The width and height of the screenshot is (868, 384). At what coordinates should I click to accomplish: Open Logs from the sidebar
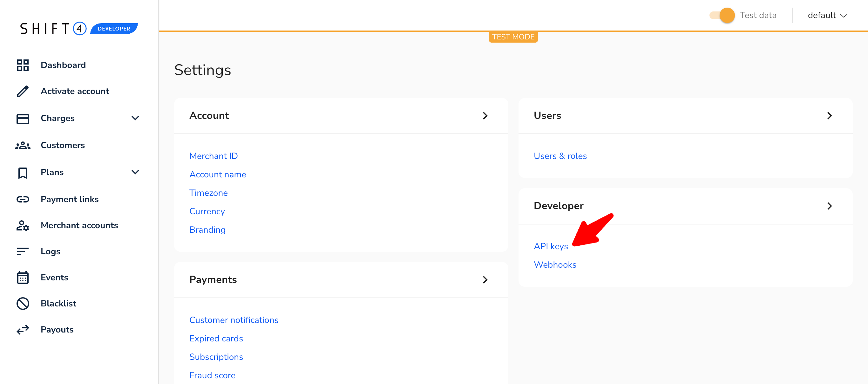tap(50, 251)
